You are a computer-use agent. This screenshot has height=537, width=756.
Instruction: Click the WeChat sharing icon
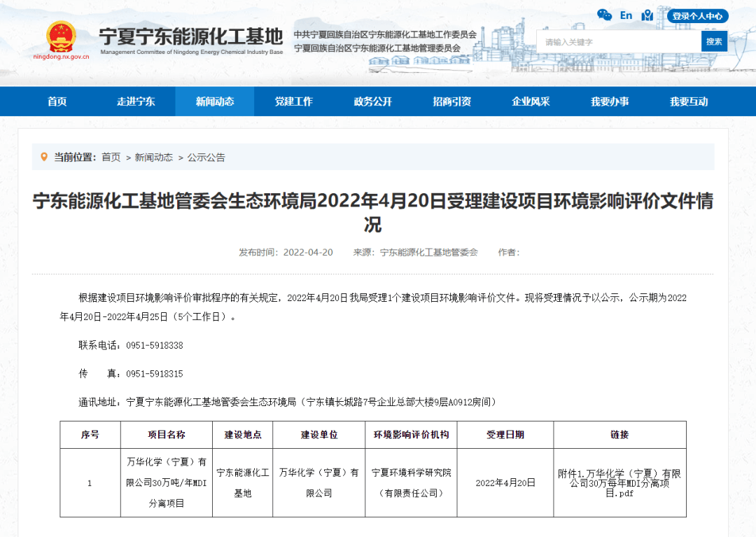pyautogui.click(x=605, y=15)
